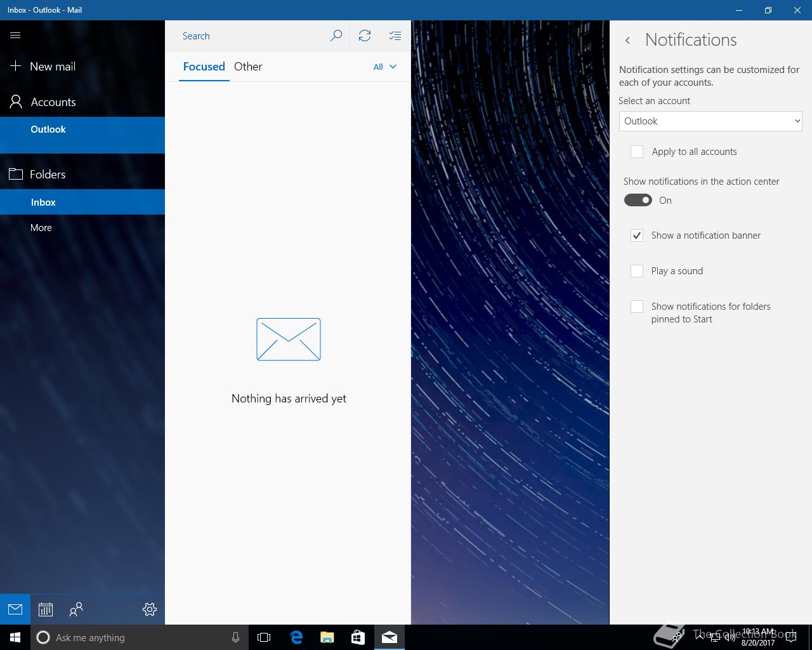Open the Select an account dropdown

coord(710,121)
